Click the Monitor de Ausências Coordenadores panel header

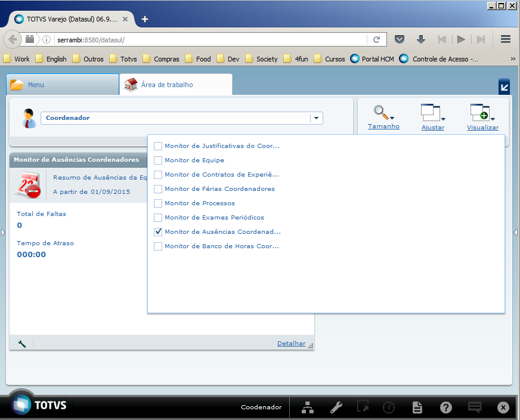(x=78, y=159)
